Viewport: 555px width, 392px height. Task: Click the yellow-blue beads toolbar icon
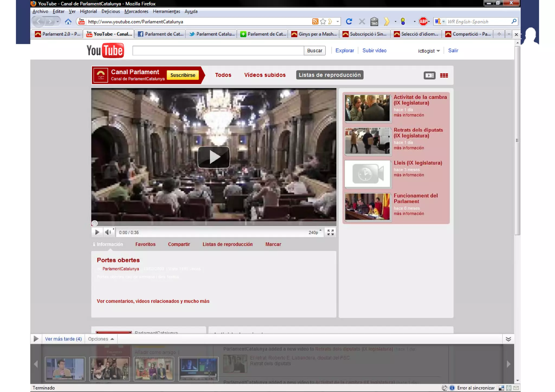[403, 21]
